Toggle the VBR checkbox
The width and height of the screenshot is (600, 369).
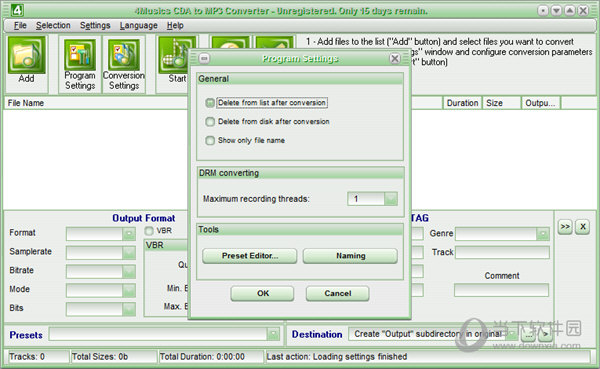149,231
